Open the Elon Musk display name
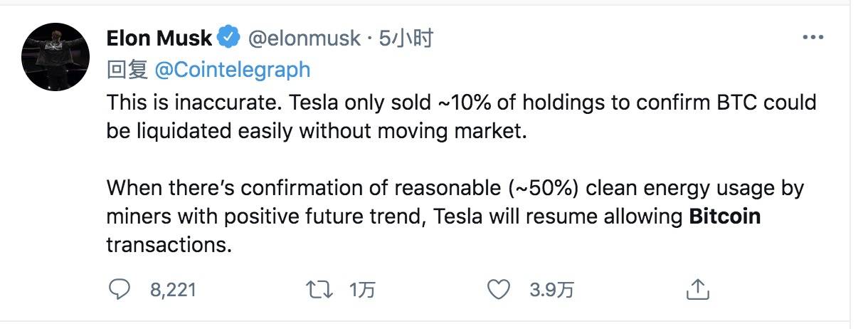The width and height of the screenshot is (868, 329). point(160,38)
